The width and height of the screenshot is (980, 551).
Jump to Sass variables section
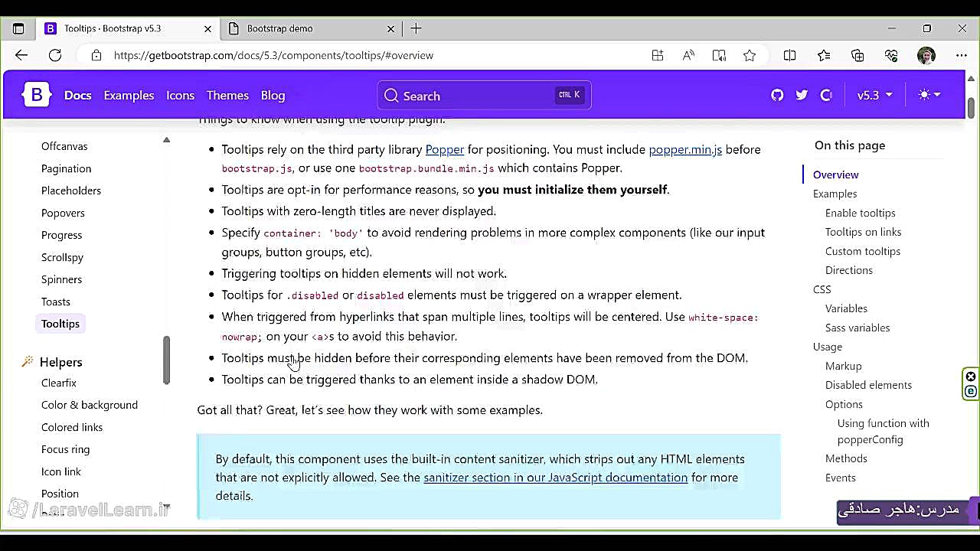857,328
